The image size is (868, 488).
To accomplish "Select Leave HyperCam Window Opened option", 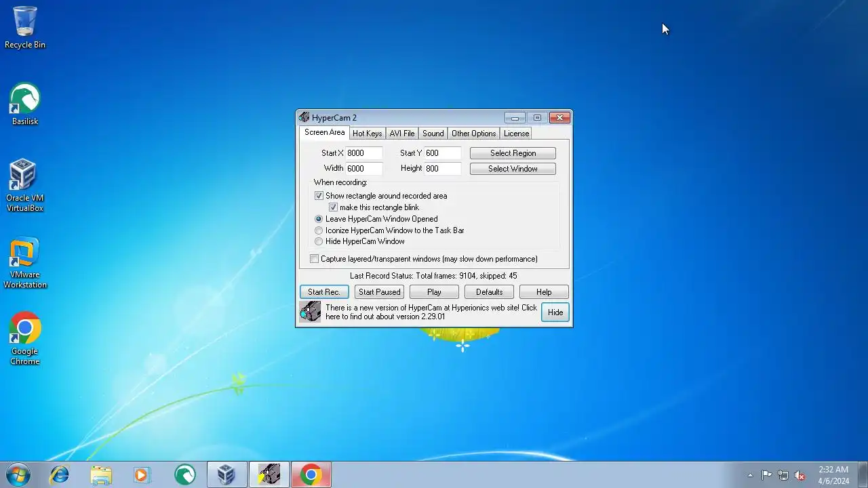I will click(319, 219).
